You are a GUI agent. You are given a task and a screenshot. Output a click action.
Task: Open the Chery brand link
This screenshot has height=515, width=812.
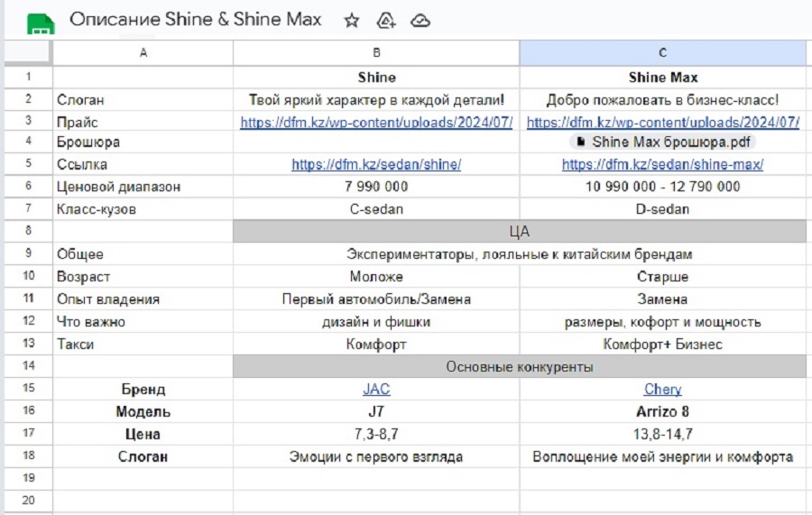pos(662,390)
